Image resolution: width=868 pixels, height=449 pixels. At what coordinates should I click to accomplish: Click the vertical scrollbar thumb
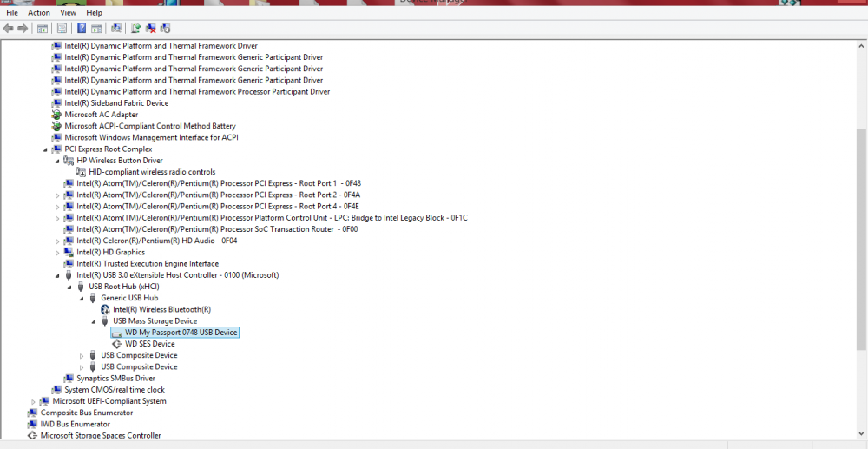(x=861, y=239)
